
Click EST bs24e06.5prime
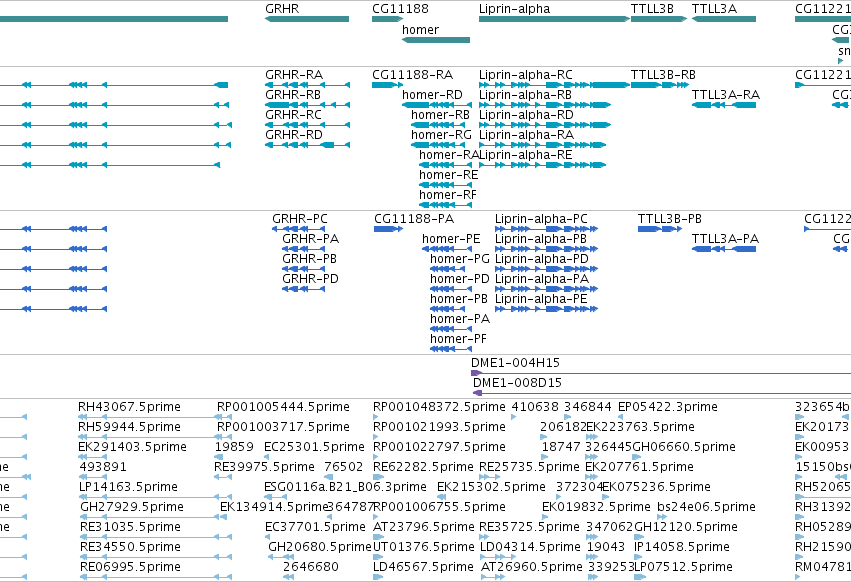coord(706,507)
